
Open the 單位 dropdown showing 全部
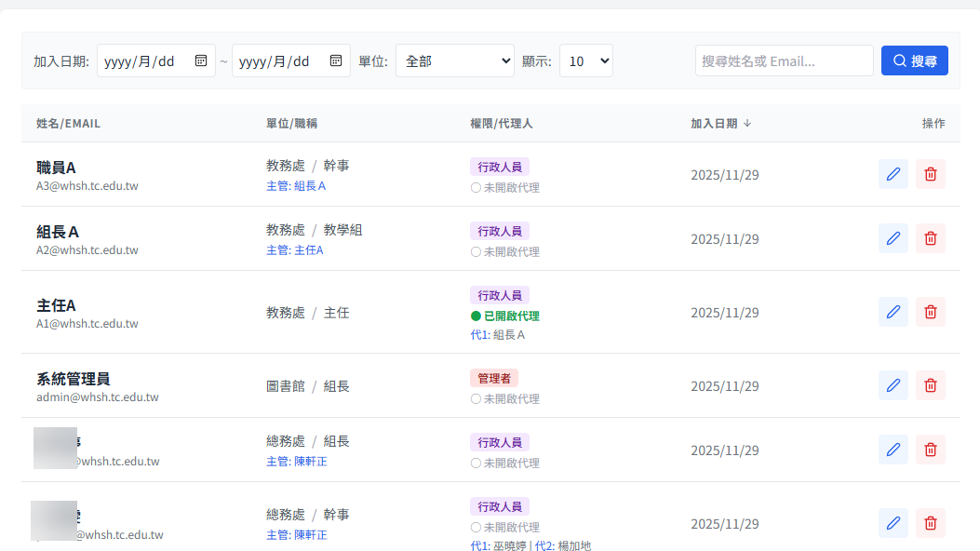455,60
